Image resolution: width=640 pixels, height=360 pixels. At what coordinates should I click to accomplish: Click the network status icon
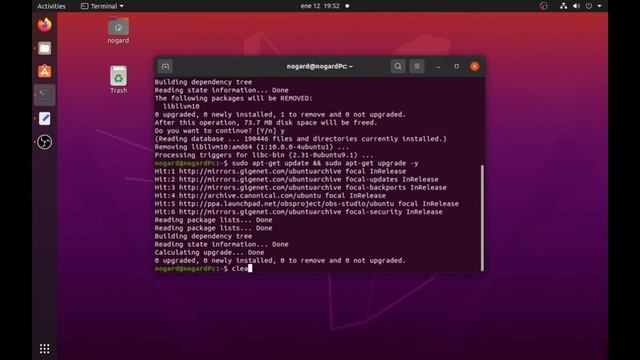point(563,6)
